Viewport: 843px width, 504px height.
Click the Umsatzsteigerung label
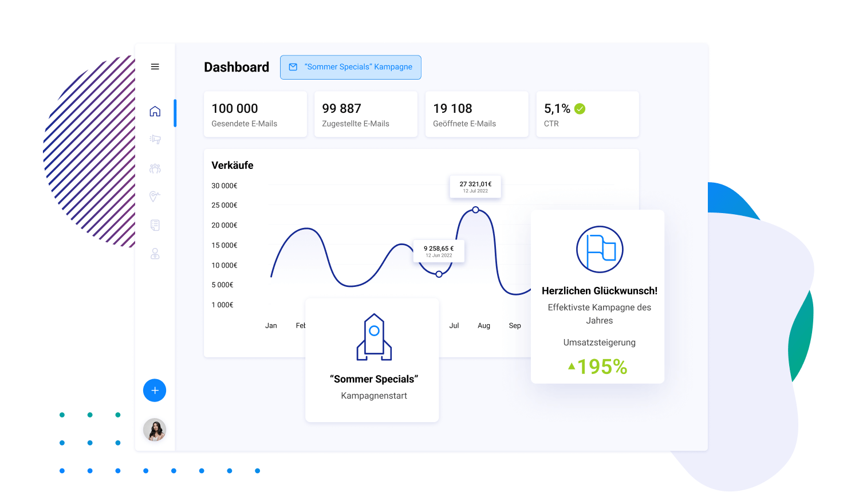[x=600, y=342]
